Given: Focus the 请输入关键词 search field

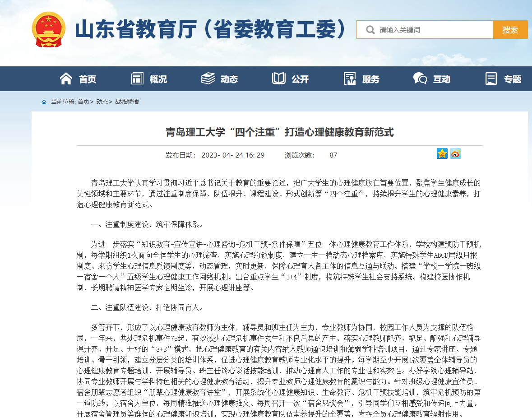Looking at the screenshot, I should pos(433,30).
